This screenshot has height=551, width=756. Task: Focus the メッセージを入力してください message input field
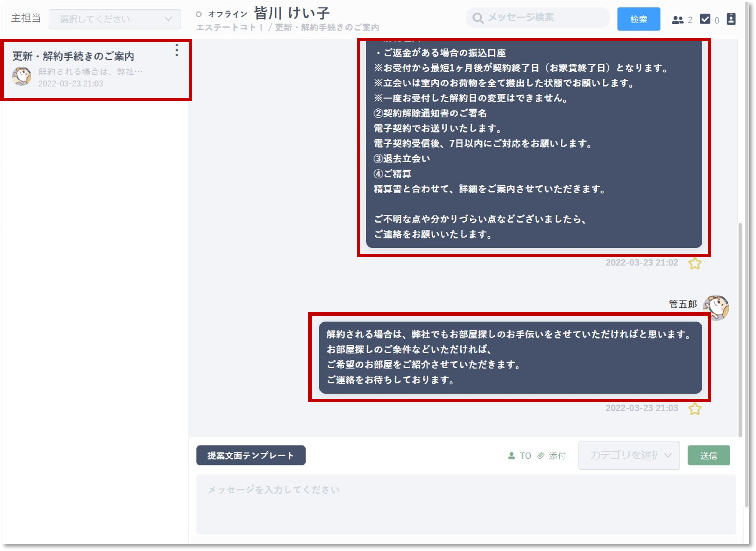point(465,504)
